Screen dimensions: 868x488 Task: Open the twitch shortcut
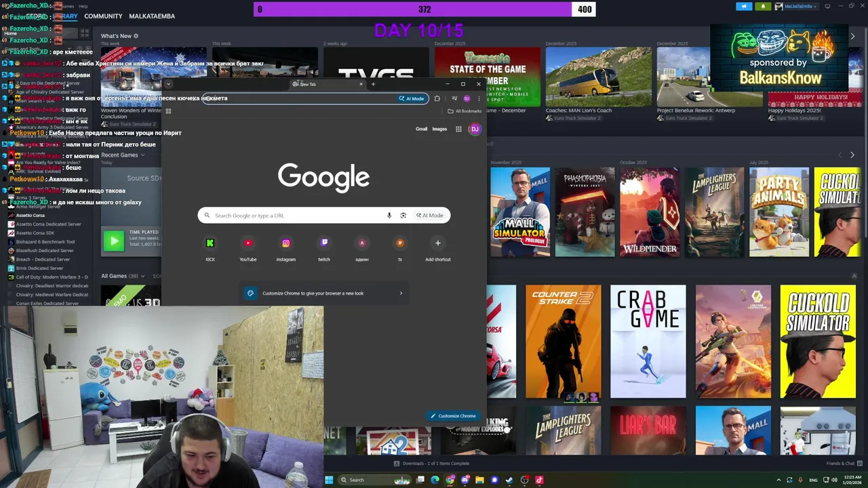click(x=324, y=249)
